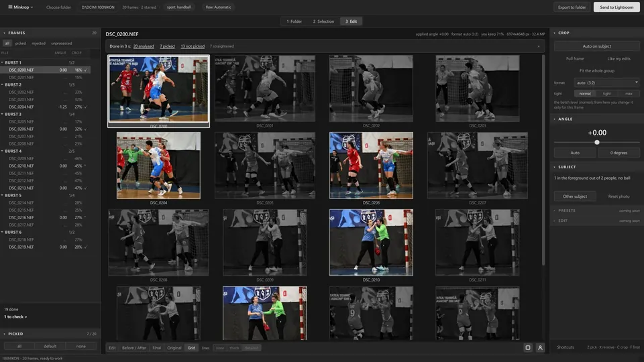Viewport: 644px width, 362px height.
Task: Collapse Burst 4 group
Action: tap(3, 151)
